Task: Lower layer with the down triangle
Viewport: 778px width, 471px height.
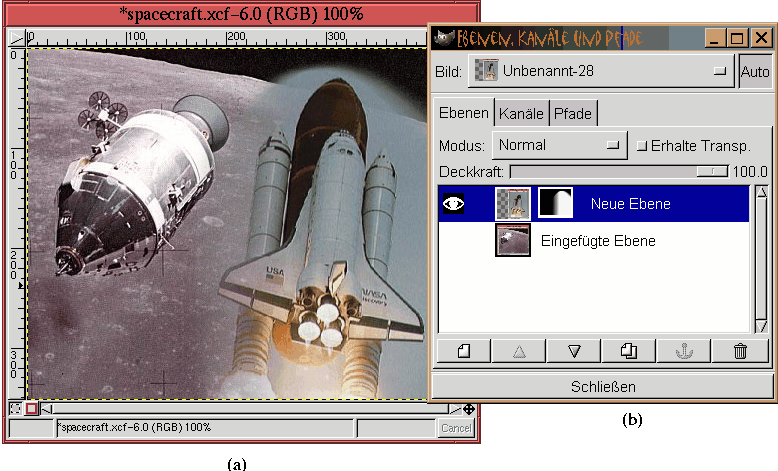Action: (574, 351)
